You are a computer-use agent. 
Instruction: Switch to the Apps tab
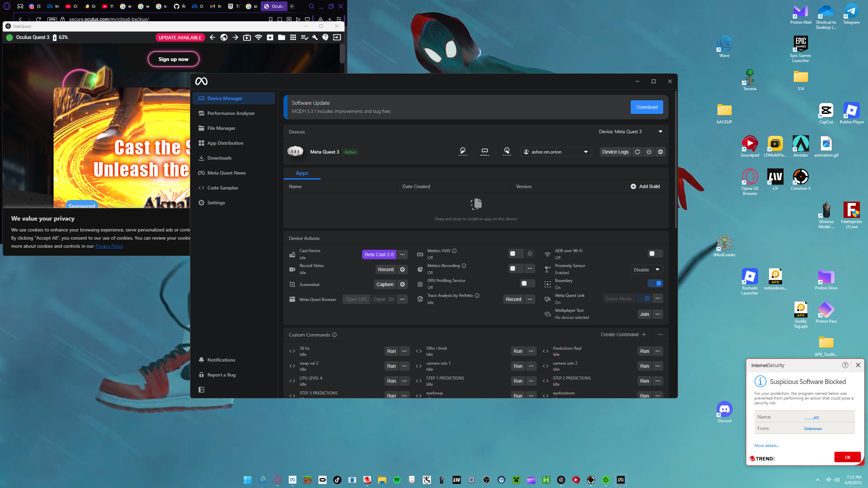click(x=302, y=173)
